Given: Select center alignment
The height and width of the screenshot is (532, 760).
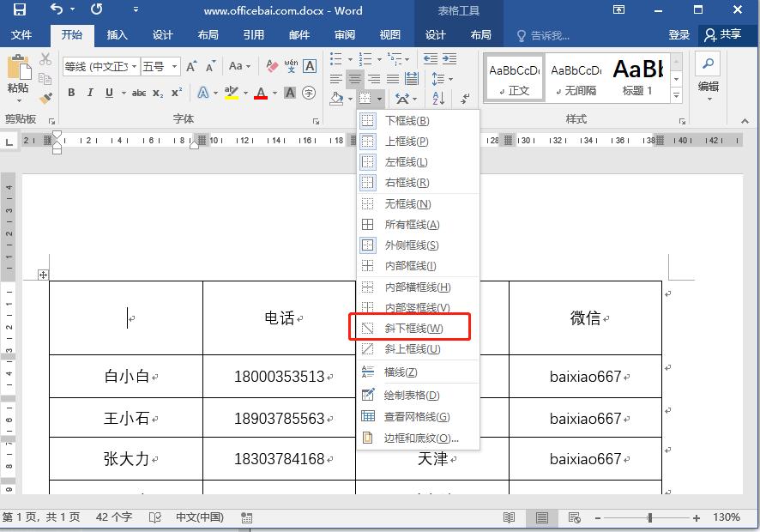Looking at the screenshot, I should pos(355,79).
